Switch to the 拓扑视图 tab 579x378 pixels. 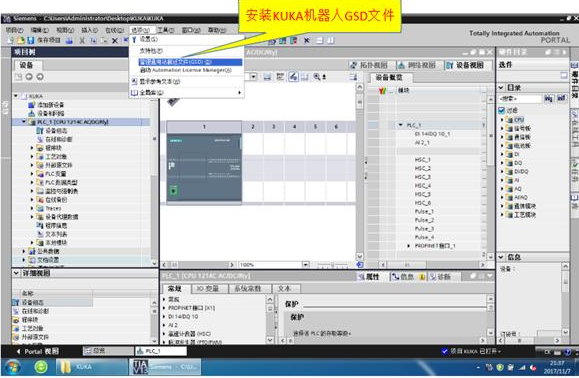[370, 65]
